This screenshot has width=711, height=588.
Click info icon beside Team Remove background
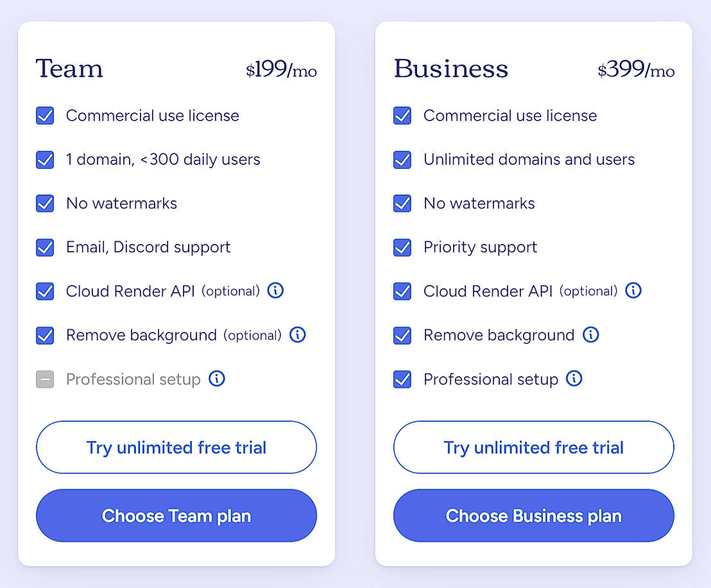point(298,334)
